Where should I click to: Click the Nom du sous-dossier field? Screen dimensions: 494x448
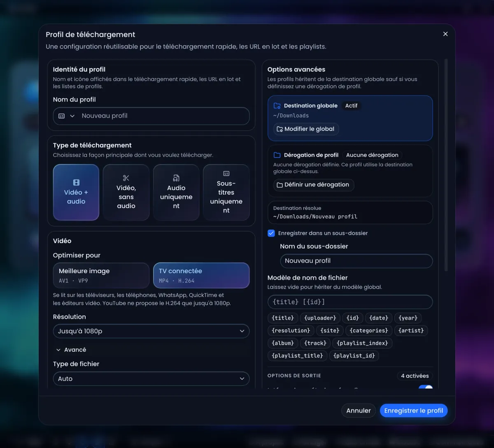point(356,261)
